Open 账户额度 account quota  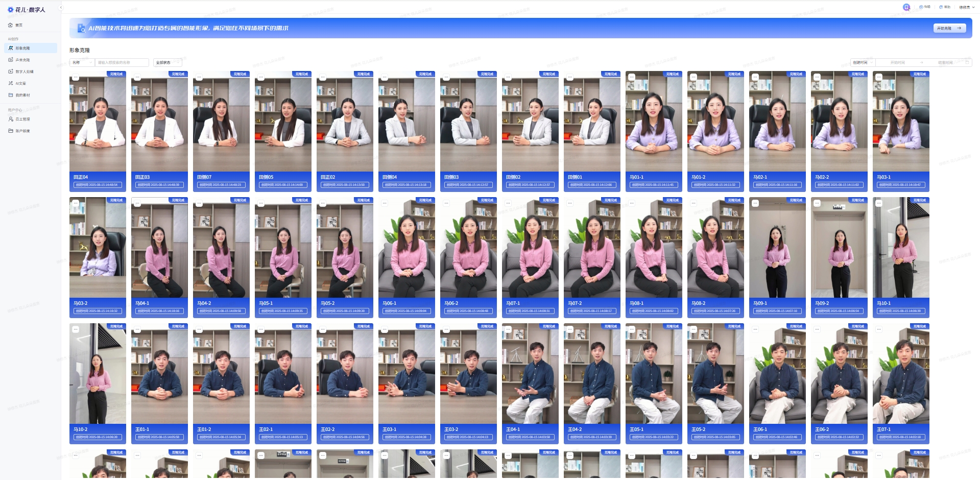tap(22, 131)
